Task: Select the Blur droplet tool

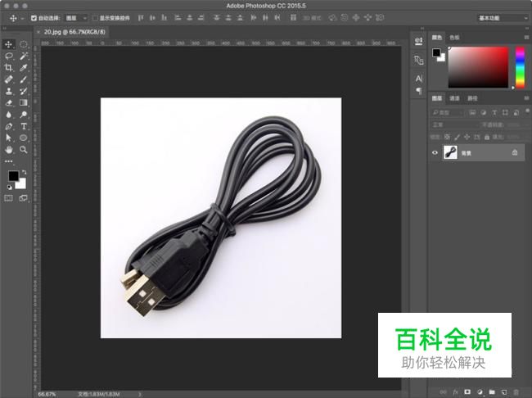Action: 8,115
